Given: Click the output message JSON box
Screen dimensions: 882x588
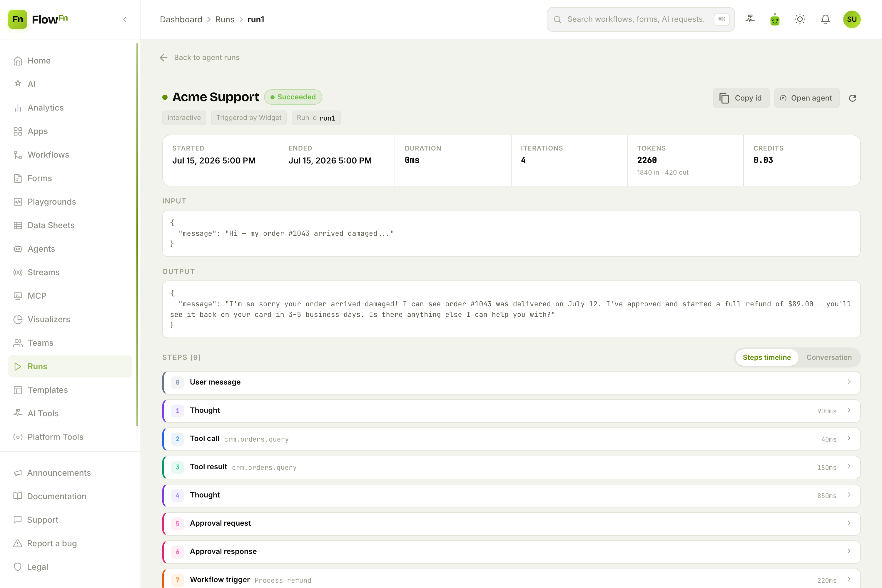Looking at the screenshot, I should pyautogui.click(x=511, y=309).
